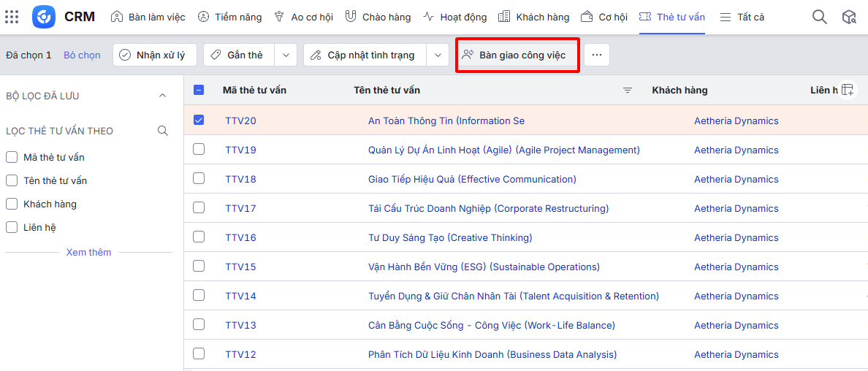
Task: Open the TTV19 record link
Action: click(x=240, y=150)
